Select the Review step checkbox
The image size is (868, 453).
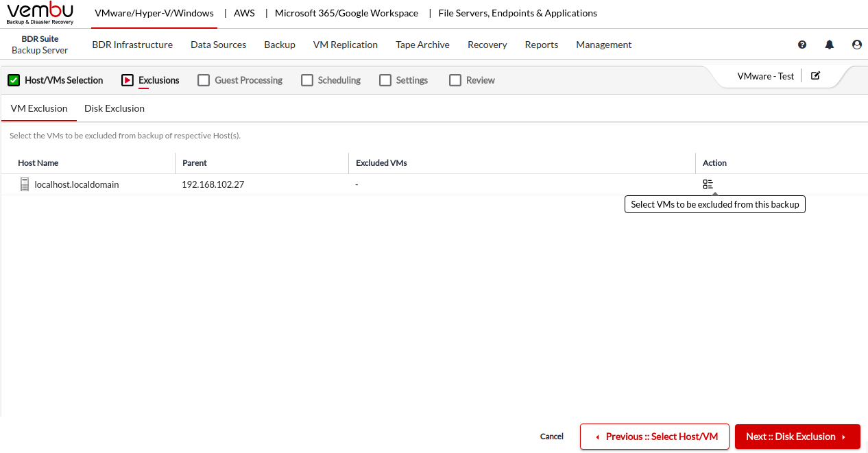pos(455,80)
